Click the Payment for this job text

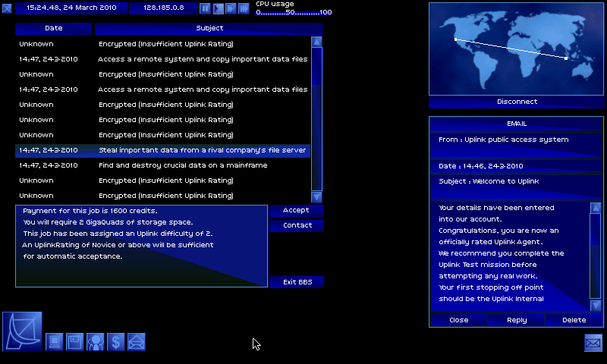click(90, 211)
